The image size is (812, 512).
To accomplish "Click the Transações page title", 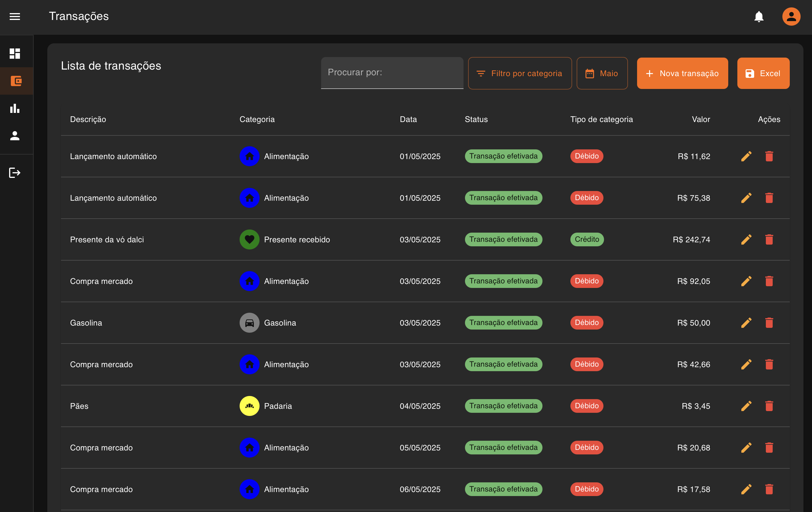I will click(x=79, y=16).
